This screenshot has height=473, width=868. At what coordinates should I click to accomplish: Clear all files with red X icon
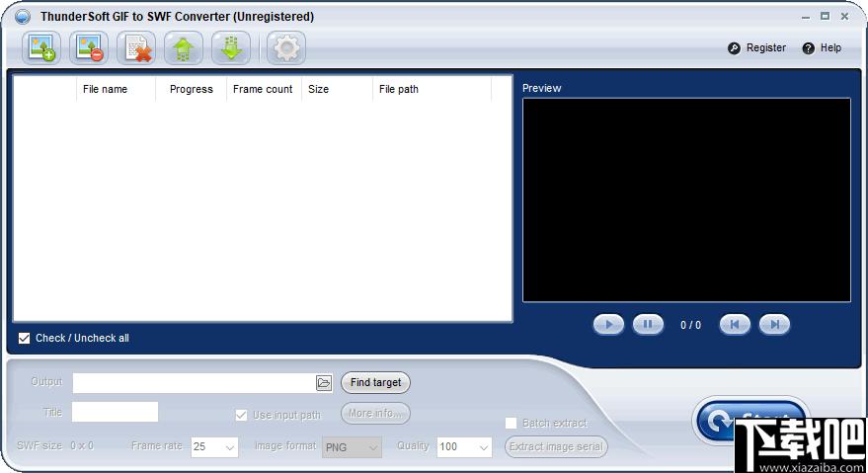coord(136,48)
